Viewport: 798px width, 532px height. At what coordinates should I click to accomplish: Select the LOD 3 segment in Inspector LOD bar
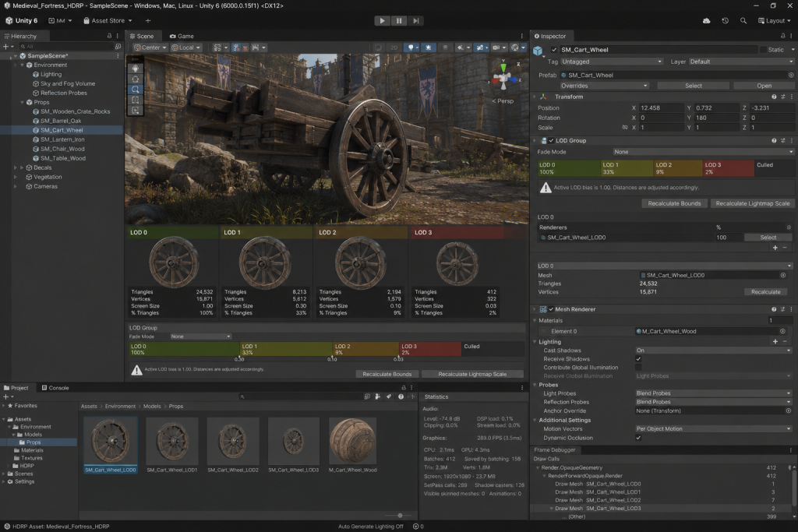729,168
